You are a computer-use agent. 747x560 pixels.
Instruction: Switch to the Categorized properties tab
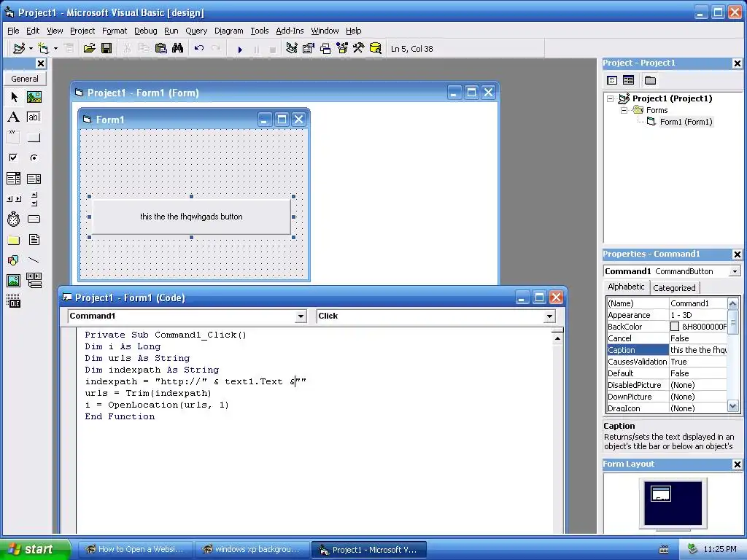point(674,287)
